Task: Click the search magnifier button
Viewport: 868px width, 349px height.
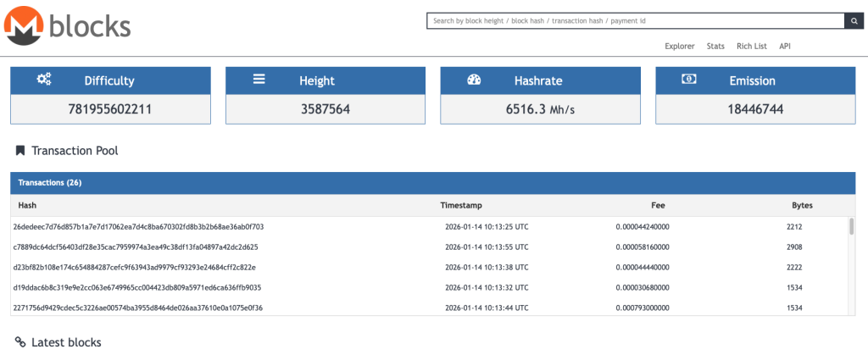Action: (x=853, y=21)
